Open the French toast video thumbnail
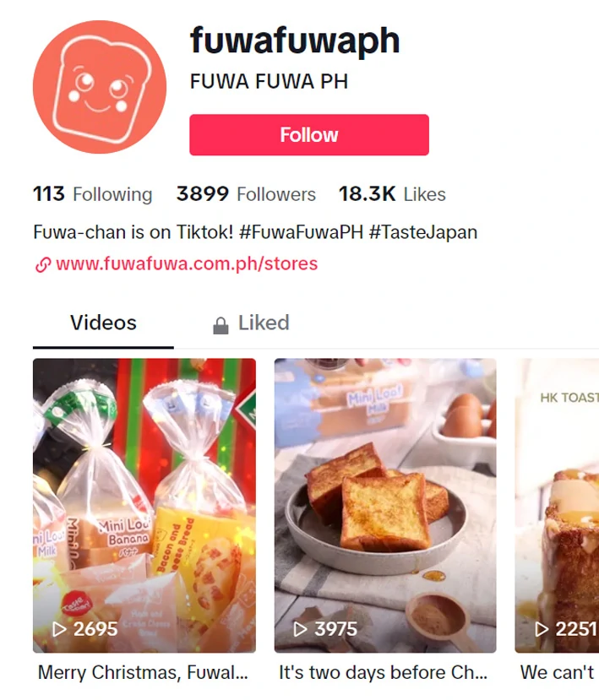Screen dimensions: 599x700 pos(385,505)
